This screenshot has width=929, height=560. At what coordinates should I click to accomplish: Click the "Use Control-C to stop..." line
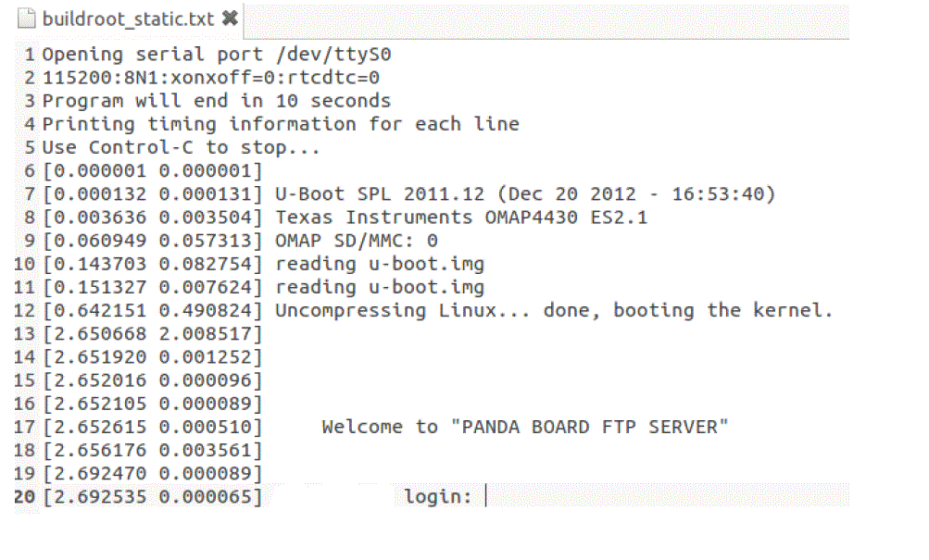pos(182,147)
